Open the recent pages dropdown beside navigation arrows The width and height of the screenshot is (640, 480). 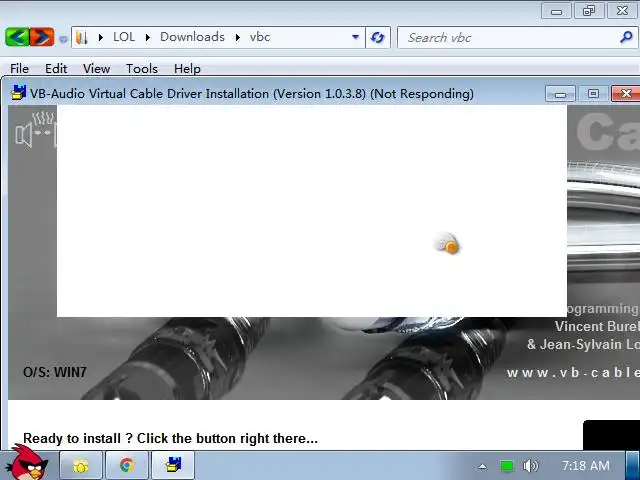pos(63,39)
